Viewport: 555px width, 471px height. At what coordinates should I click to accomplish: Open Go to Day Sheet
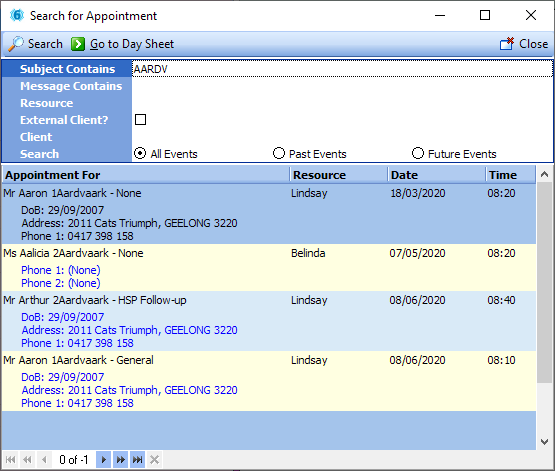pos(122,44)
